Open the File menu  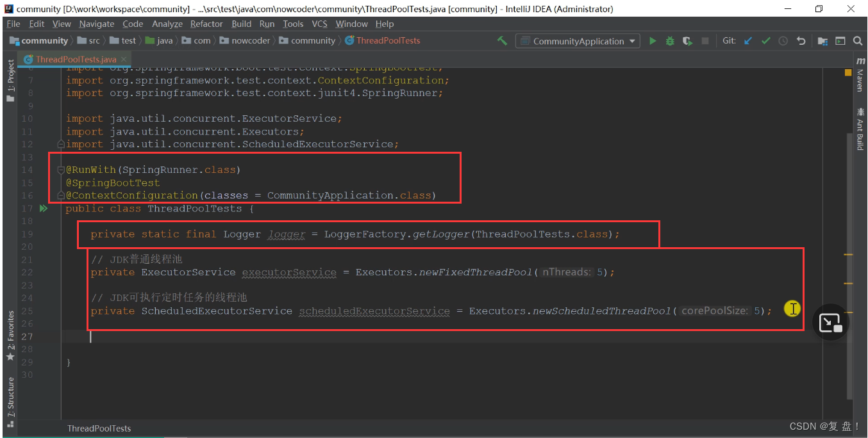pyautogui.click(x=13, y=24)
